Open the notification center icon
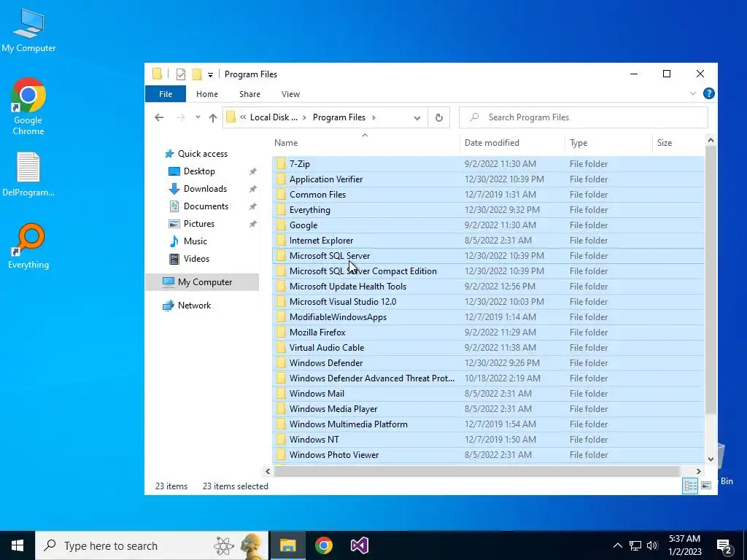The height and width of the screenshot is (560, 747). [724, 546]
